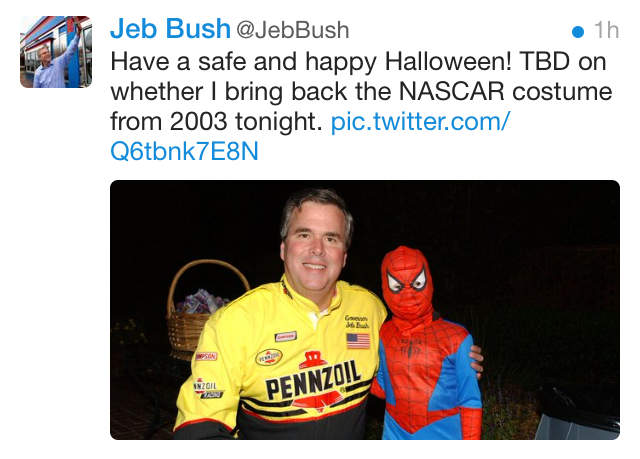This screenshot has width=640, height=459.
Task: Click the "1h" tweet timestamp
Action: tap(606, 30)
